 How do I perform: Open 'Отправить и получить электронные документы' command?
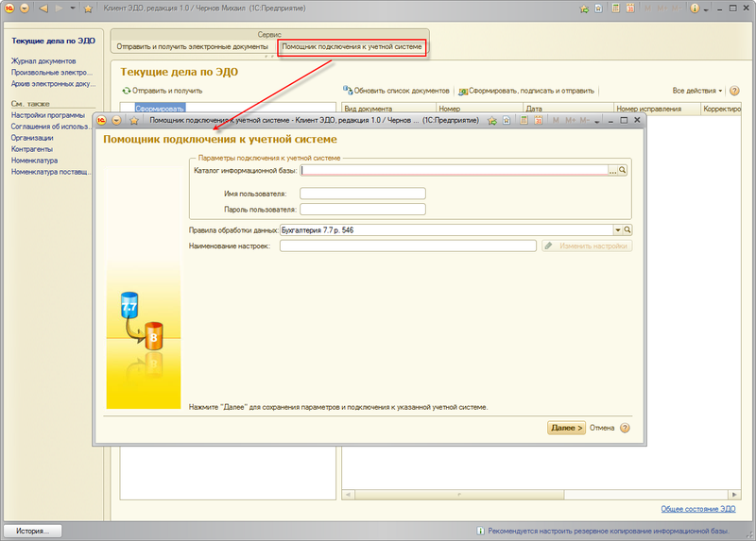pyautogui.click(x=192, y=46)
